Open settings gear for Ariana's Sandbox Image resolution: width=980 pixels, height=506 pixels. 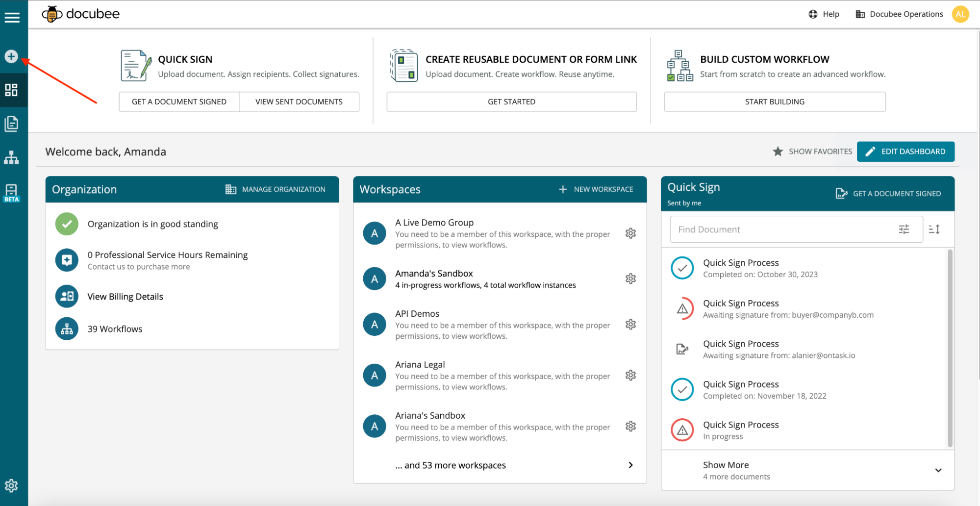click(x=631, y=427)
